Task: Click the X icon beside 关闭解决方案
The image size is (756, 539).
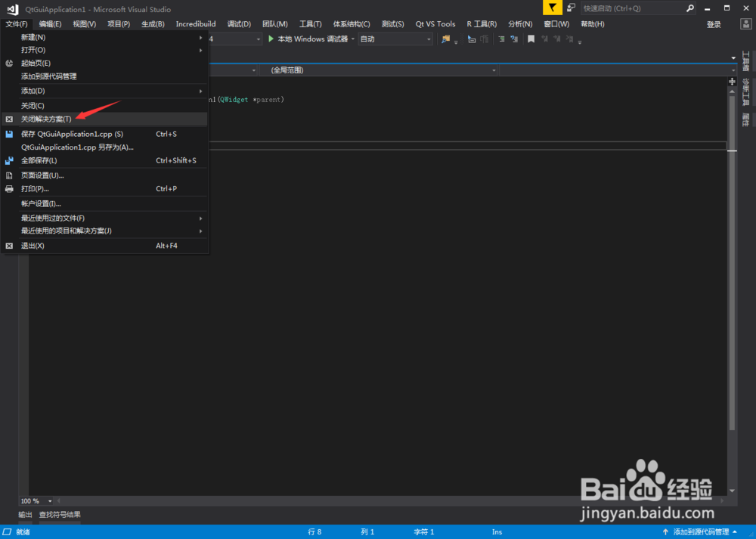Action: (x=9, y=119)
